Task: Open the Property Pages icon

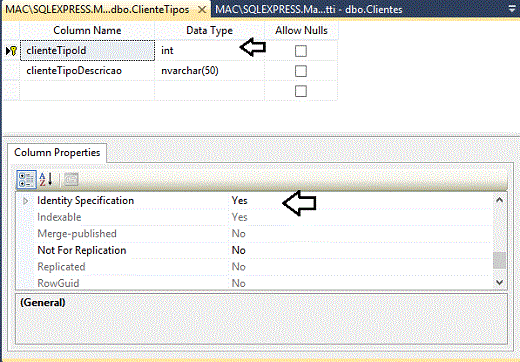Action: 71,180
